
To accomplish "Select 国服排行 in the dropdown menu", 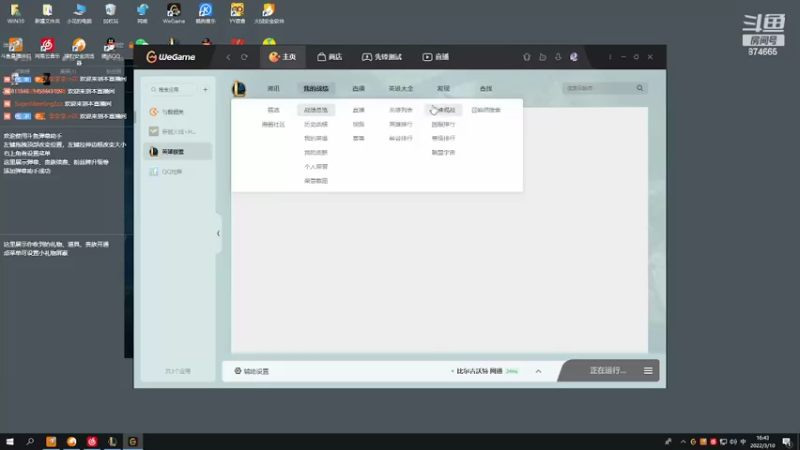I will click(443, 124).
